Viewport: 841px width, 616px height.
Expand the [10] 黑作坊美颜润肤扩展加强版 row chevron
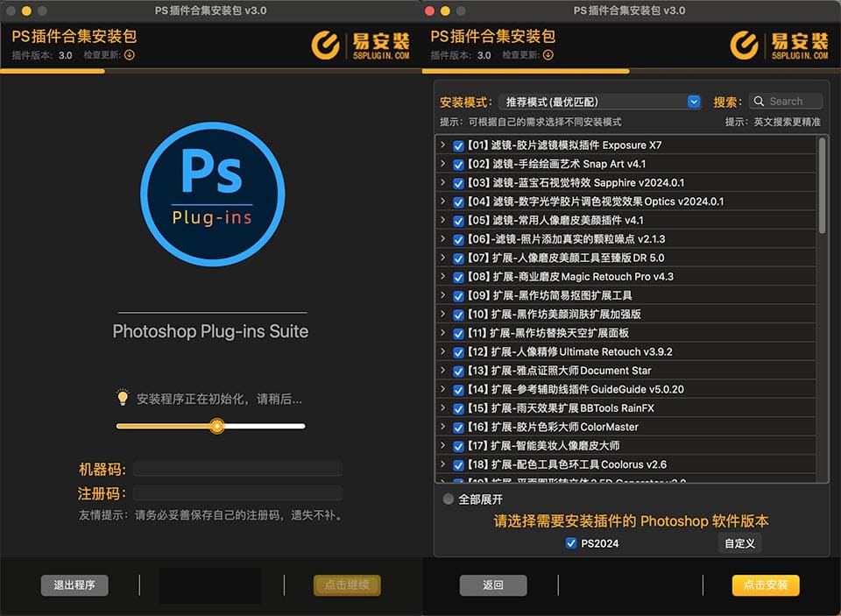tap(442, 314)
